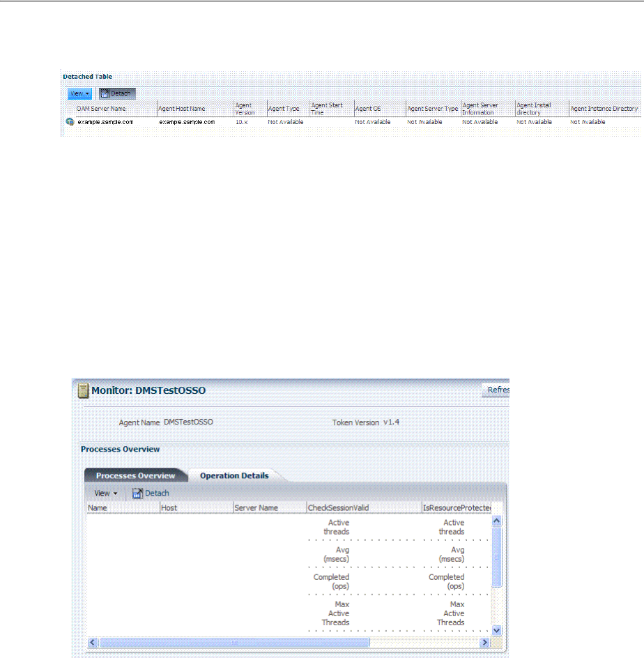Click Agent Start Time column header
The image size is (644, 658).
[x=327, y=109]
